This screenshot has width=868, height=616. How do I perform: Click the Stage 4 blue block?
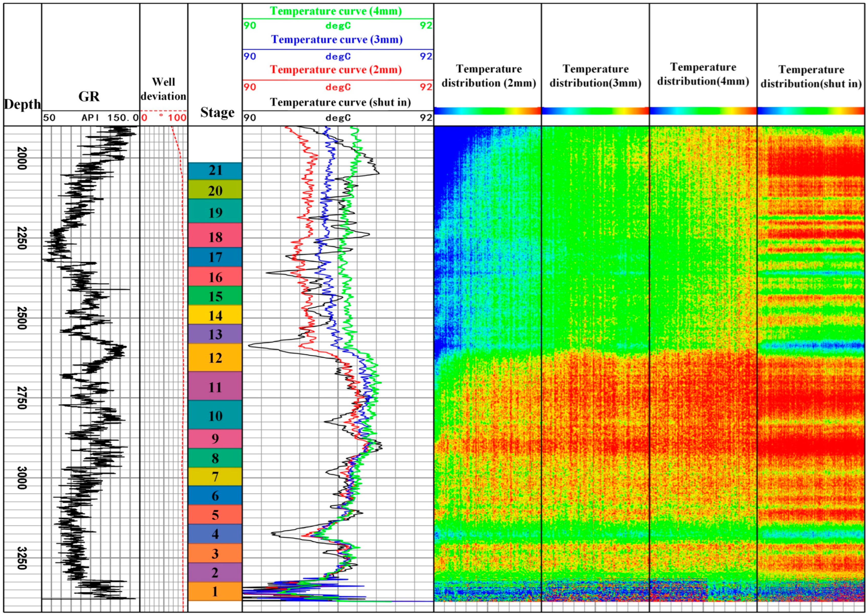coord(215,534)
